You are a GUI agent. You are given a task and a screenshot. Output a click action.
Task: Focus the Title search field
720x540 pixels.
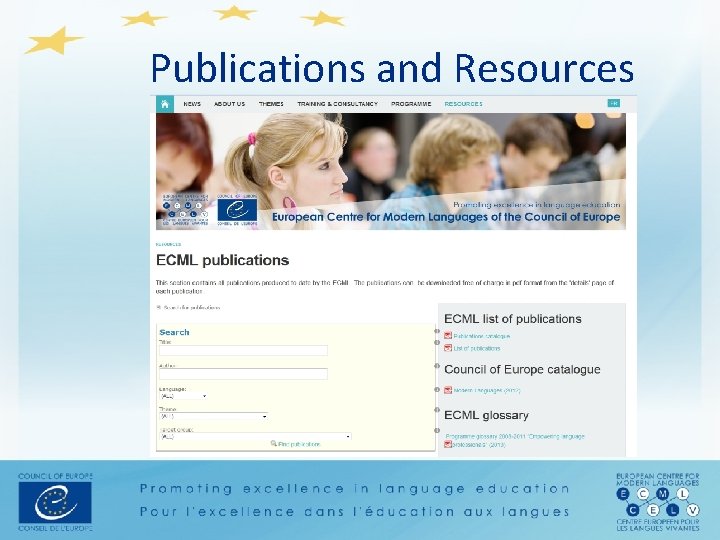coord(243,351)
